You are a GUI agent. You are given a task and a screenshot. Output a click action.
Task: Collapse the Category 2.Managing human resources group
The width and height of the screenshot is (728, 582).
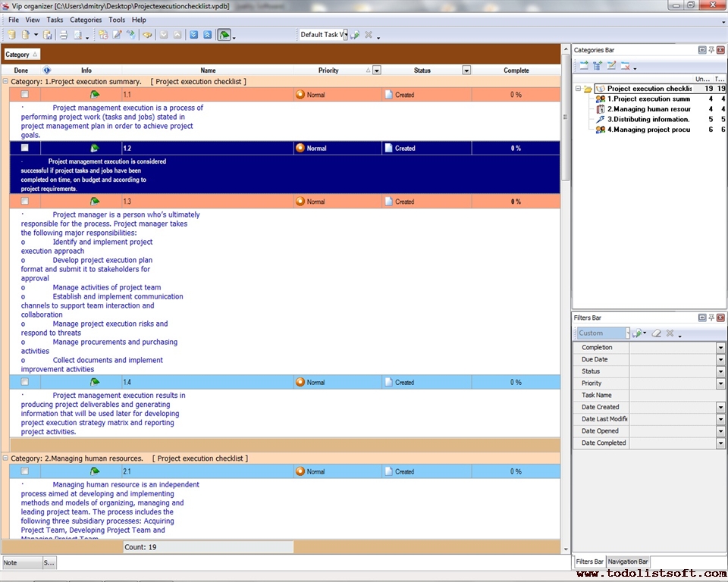click(6, 458)
